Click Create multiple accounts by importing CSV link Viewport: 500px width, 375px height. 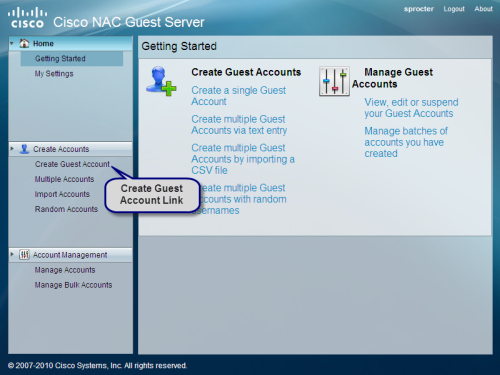(x=243, y=159)
